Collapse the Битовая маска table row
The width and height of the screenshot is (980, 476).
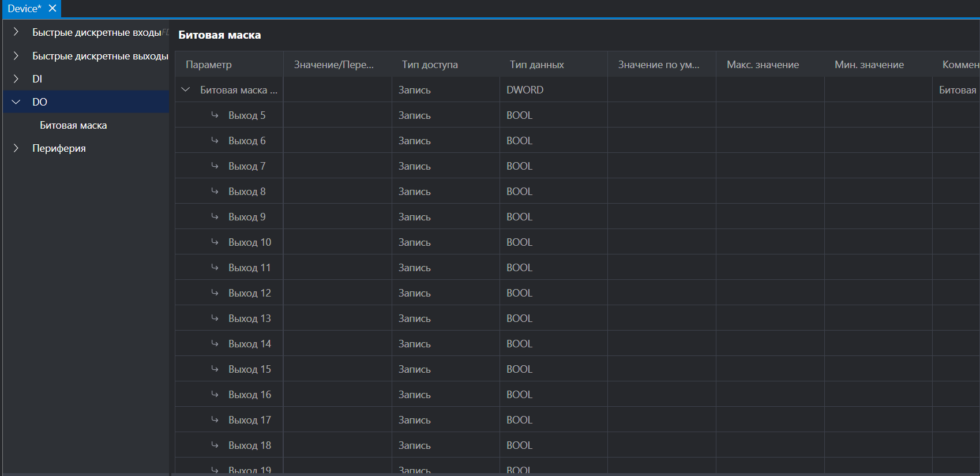tap(186, 89)
